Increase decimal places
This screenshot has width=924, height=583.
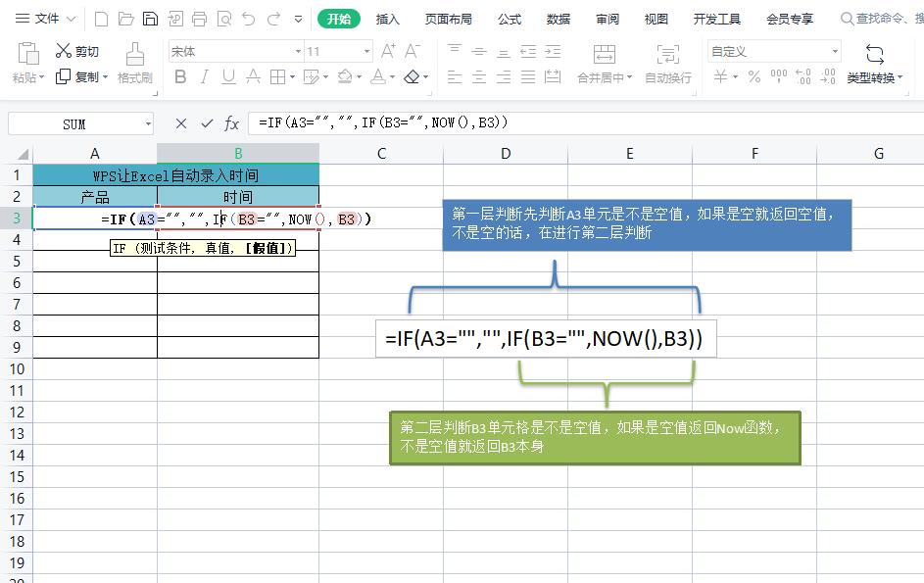pos(803,76)
